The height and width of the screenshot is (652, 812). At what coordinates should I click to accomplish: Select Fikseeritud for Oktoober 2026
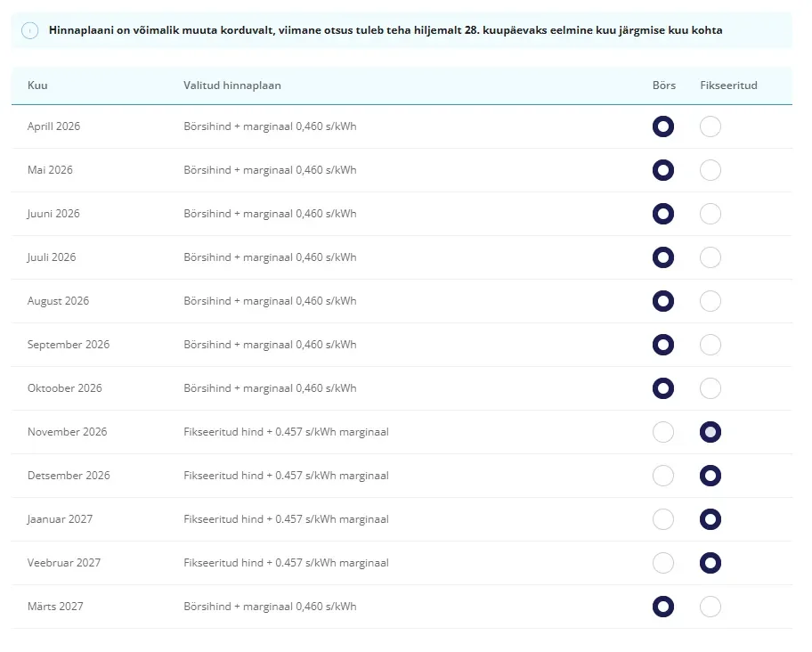710,387
